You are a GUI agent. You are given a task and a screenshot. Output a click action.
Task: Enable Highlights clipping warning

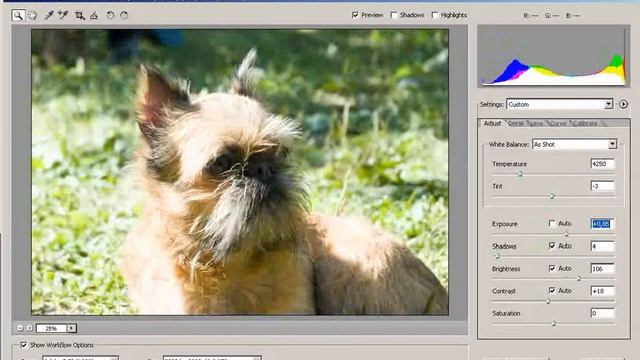coord(435,15)
